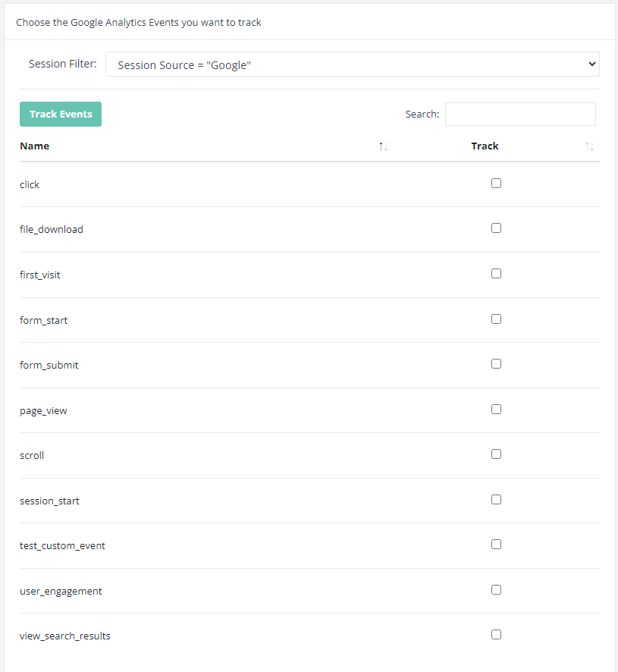Check the view_search_results checkbox
Viewport: 618px width, 672px height.
click(x=496, y=635)
